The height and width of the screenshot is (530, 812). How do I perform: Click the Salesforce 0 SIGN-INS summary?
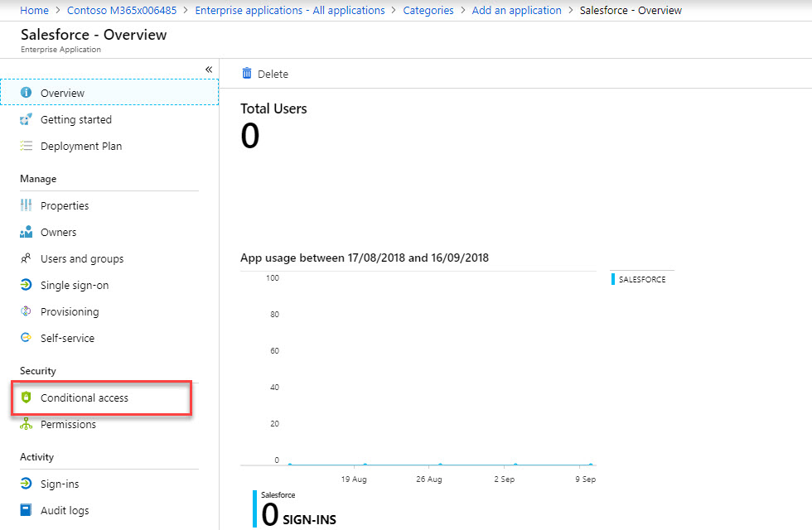click(x=295, y=508)
